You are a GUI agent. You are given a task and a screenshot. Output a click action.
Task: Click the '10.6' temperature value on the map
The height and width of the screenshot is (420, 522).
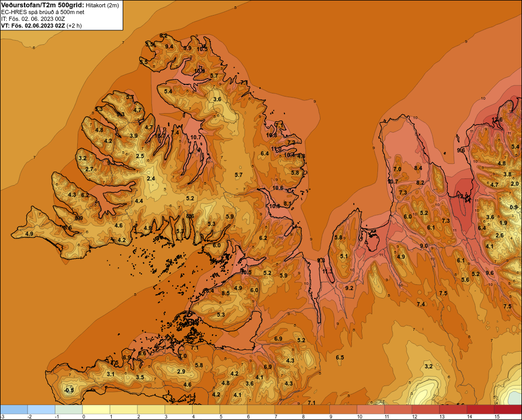tap(278, 188)
